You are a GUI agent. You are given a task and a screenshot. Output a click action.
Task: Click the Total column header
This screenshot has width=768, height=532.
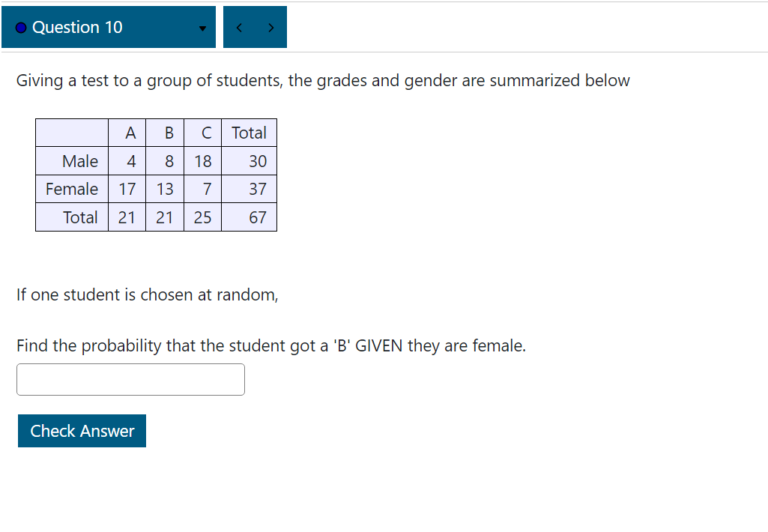point(249,133)
